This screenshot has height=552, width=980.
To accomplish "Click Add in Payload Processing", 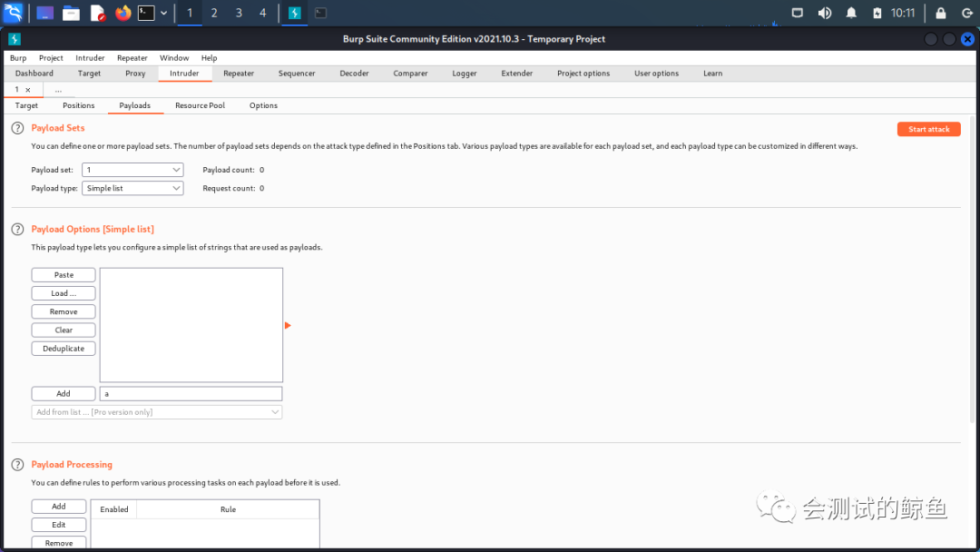I will pyautogui.click(x=59, y=507).
